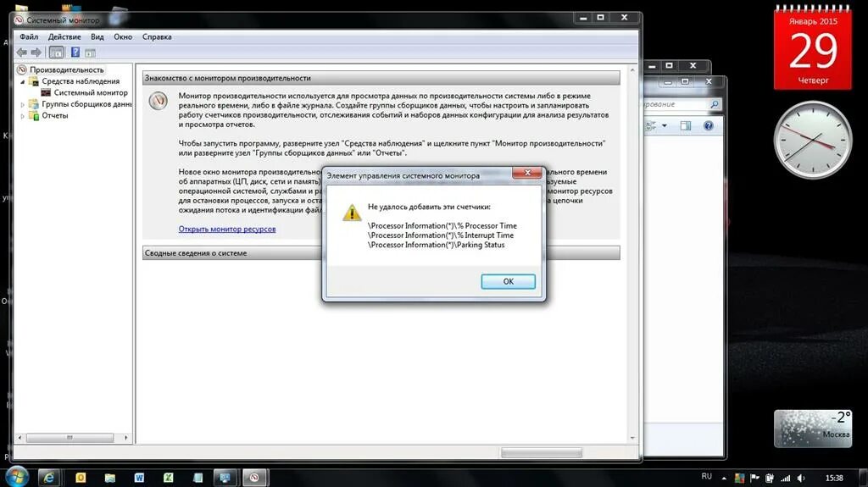Collapse the Средства наблюдения node

(x=23, y=82)
